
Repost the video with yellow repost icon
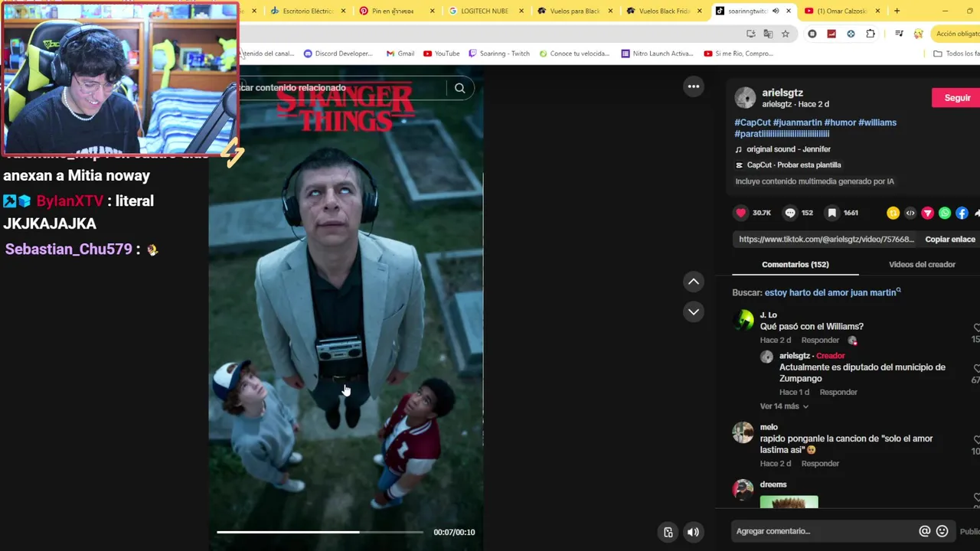pos(893,214)
